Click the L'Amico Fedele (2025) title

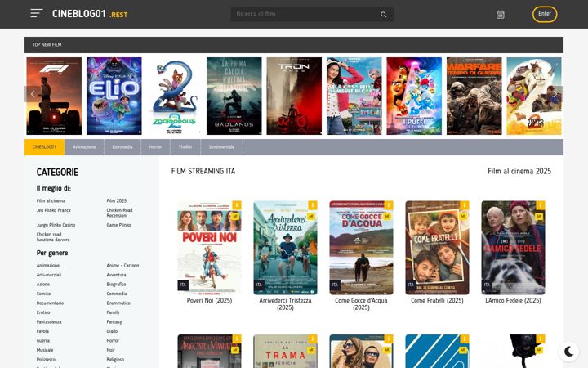pos(513,300)
